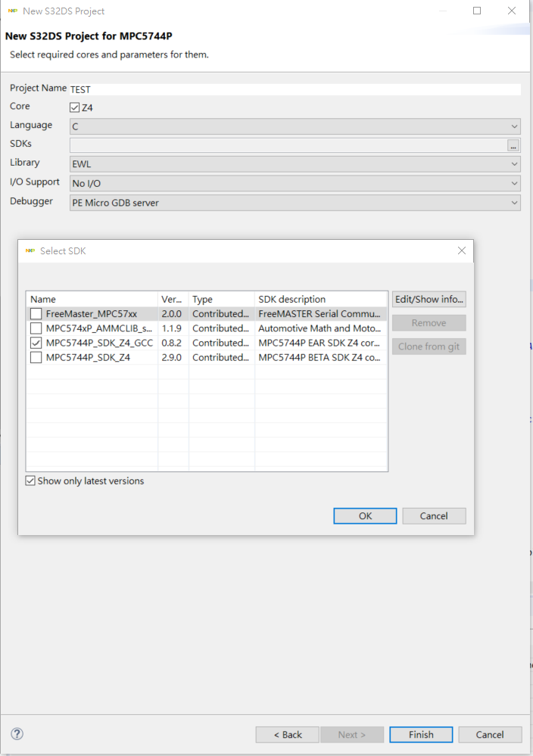Image resolution: width=533 pixels, height=756 pixels.
Task: Click Automotive Math and Moto... description cell
Action: (x=319, y=328)
